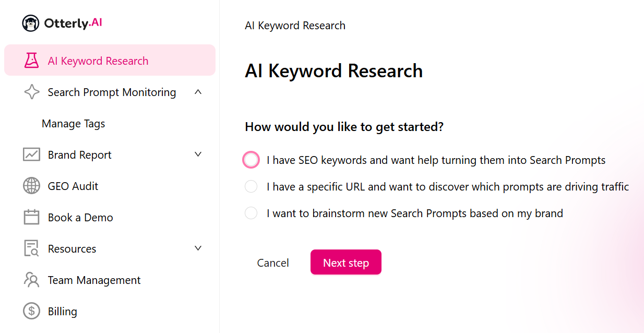Click the Resources document search icon

pos(31,249)
